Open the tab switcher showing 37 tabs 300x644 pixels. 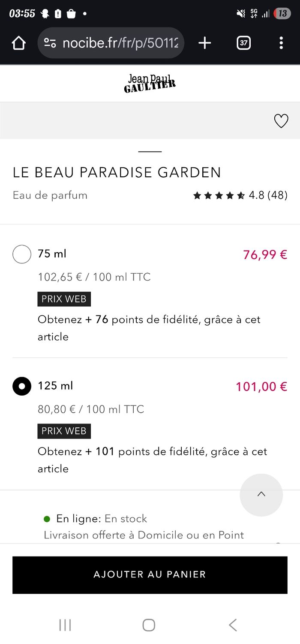coord(243,43)
